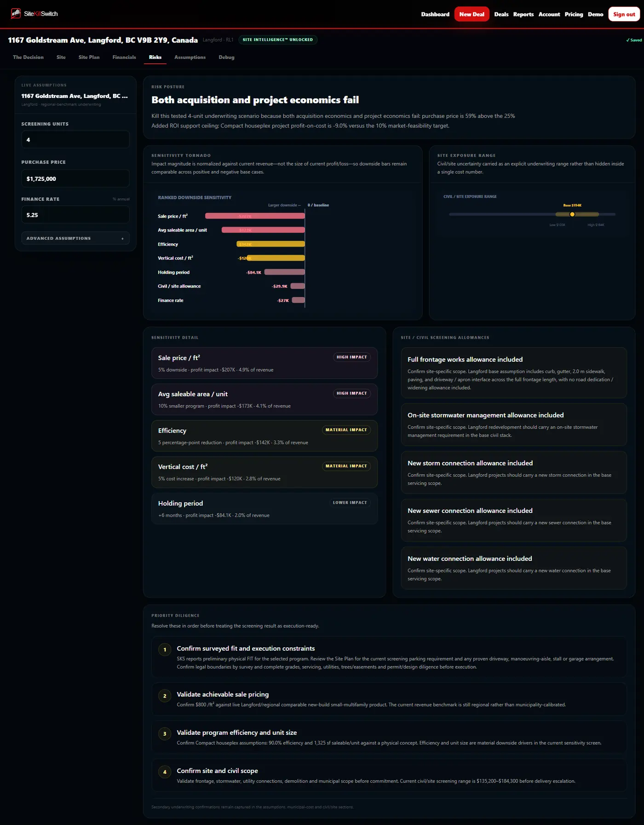Open the Assumptions tab

190,57
